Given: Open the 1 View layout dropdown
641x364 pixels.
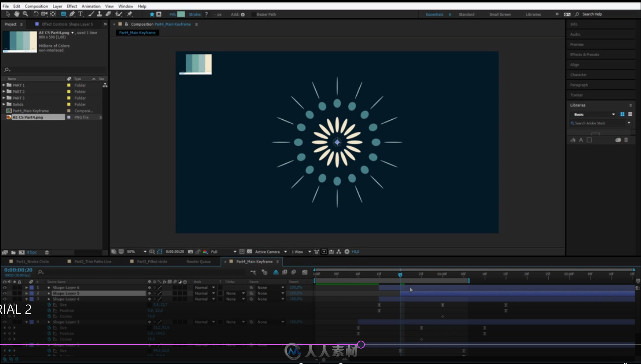Looking at the screenshot, I should (301, 252).
